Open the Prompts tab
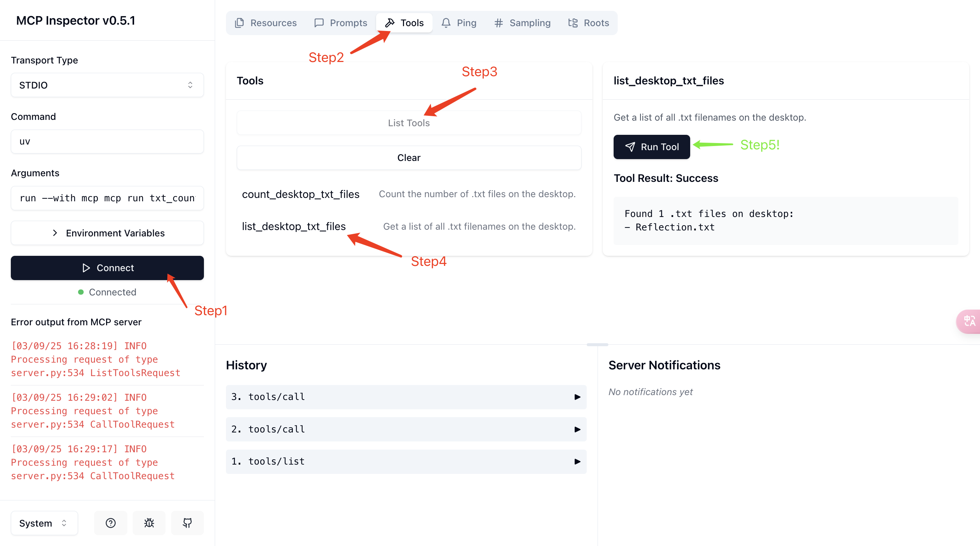Screen dimensions: 980x546 tap(341, 23)
